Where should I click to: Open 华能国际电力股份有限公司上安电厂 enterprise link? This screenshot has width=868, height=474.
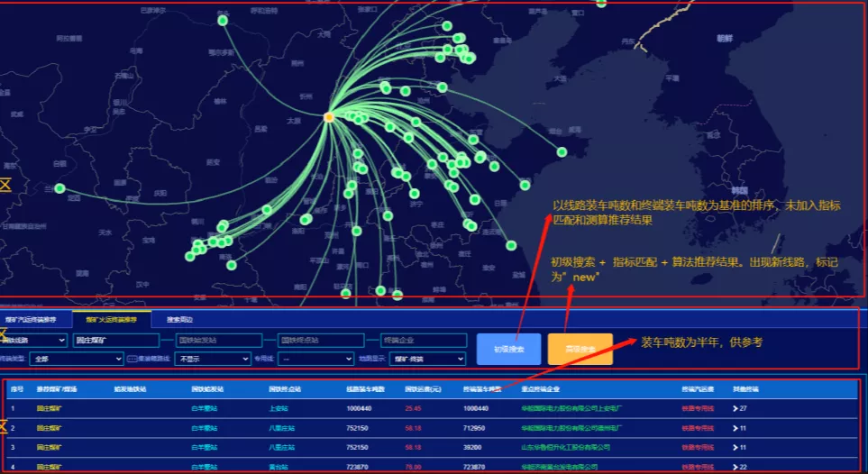point(571,408)
